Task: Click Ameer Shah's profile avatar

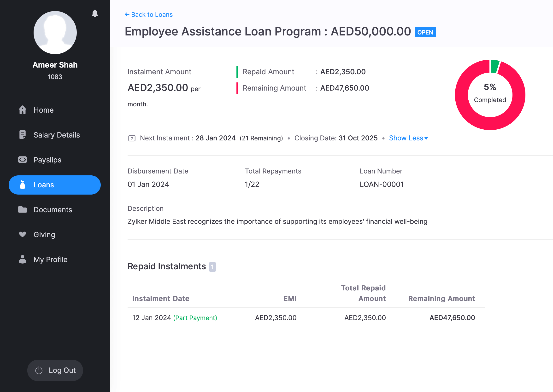Action: [x=55, y=33]
